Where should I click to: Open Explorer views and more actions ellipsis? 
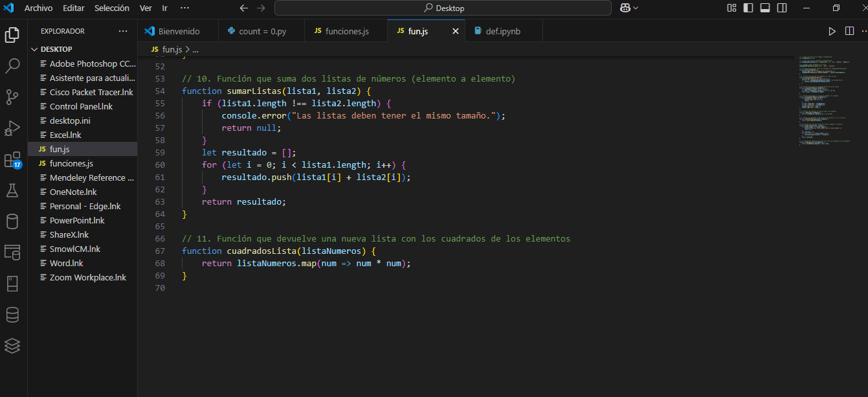(123, 31)
